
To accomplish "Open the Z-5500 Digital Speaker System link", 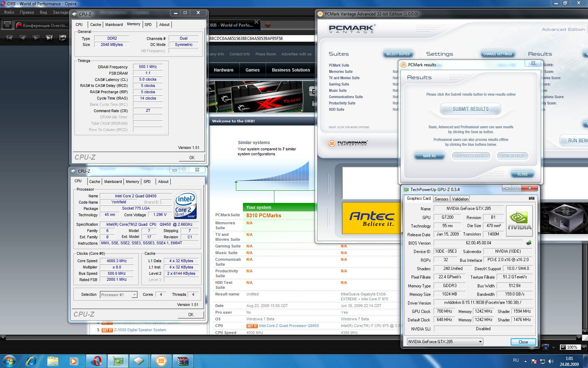I will (x=140, y=330).
